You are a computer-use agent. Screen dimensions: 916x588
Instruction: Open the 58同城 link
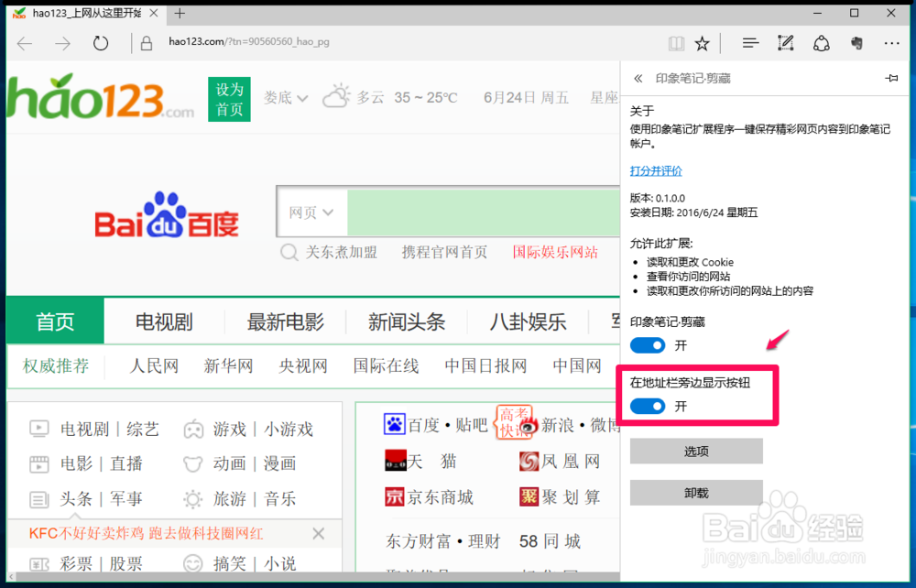point(550,541)
